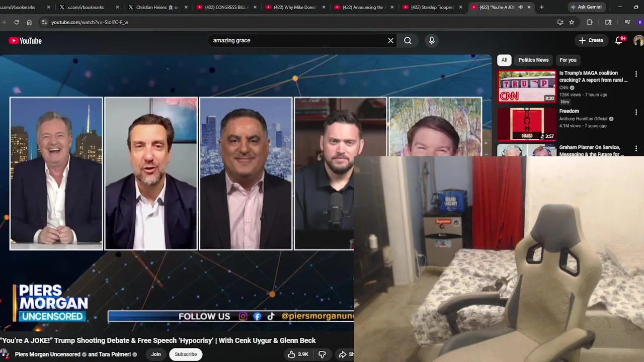Switch to the Christian Heiens tab
Image resolution: width=644 pixels, height=362 pixels.
pyautogui.click(x=157, y=7)
